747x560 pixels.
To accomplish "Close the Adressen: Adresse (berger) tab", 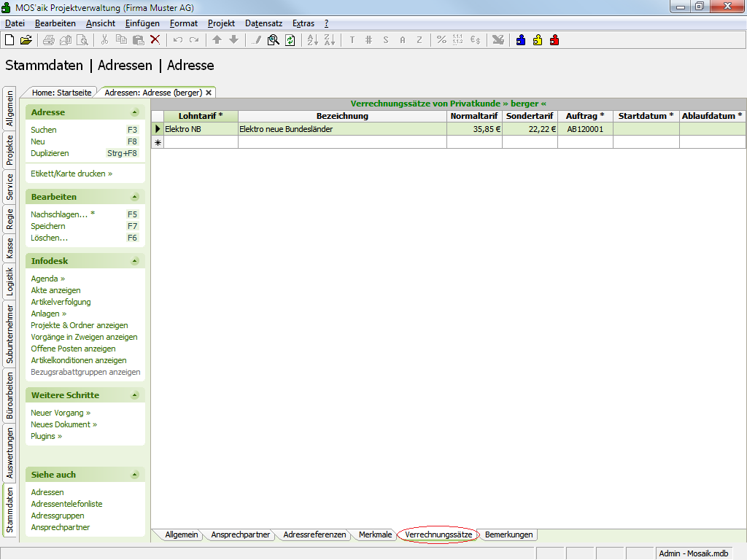I will [209, 93].
